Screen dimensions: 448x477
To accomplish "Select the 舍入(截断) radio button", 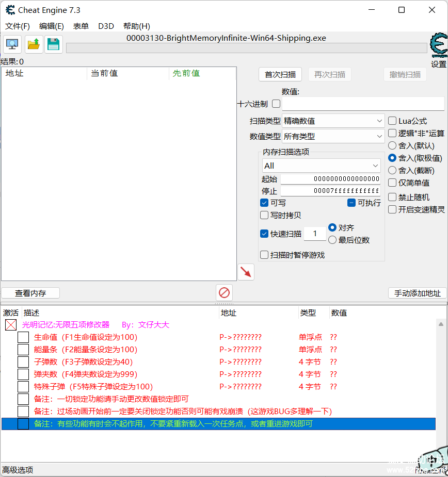I will point(392,170).
